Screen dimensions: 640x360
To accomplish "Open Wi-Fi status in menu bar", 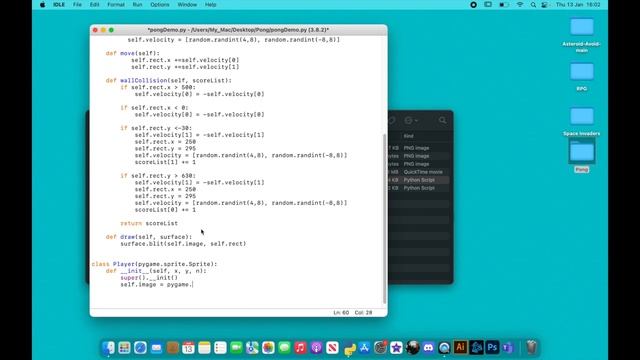I will tap(520, 4).
